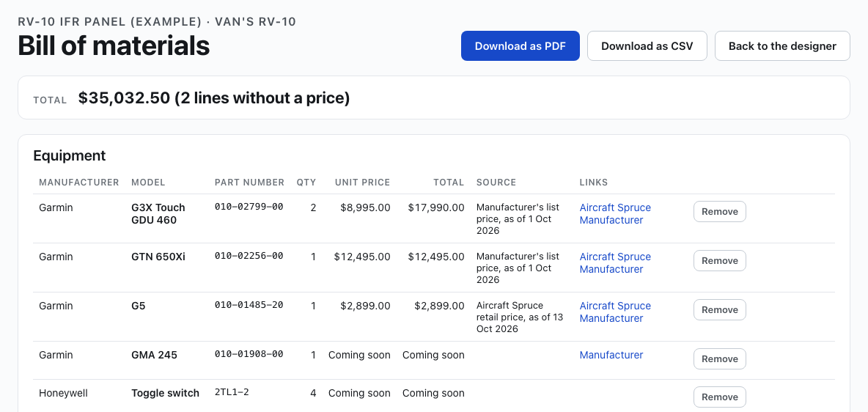Click the G5 model name
Viewport: 868px width, 412px height.
pos(139,306)
